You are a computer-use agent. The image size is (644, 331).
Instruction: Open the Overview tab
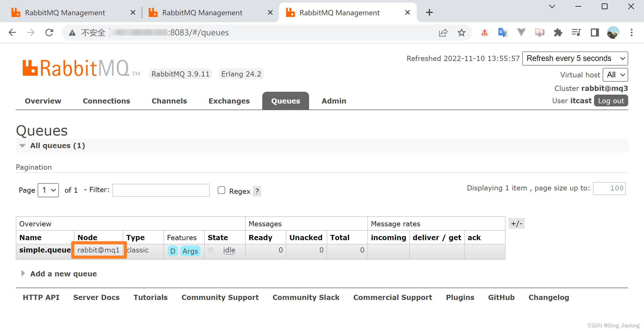tap(43, 101)
